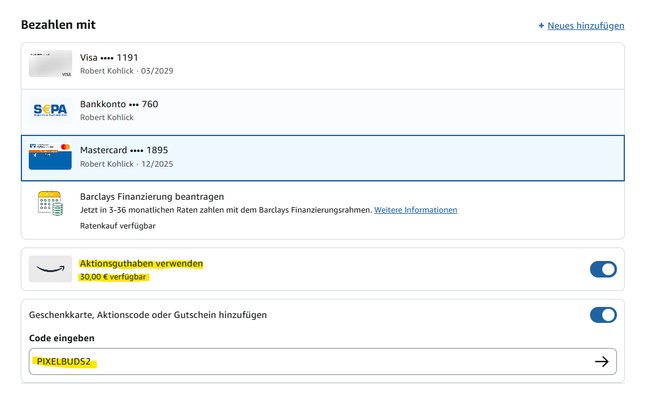
Task: Open the Neues hinzufügen link
Action: point(586,26)
